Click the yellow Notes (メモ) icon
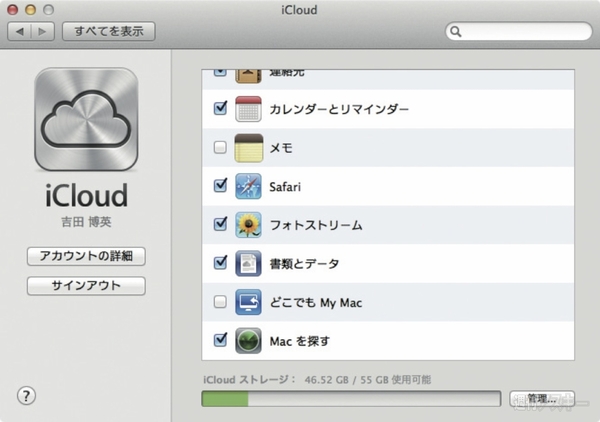This screenshot has height=422, width=600. 248,148
